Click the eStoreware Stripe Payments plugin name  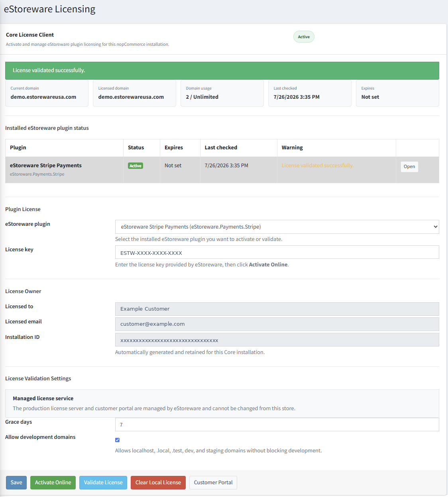[46, 165]
